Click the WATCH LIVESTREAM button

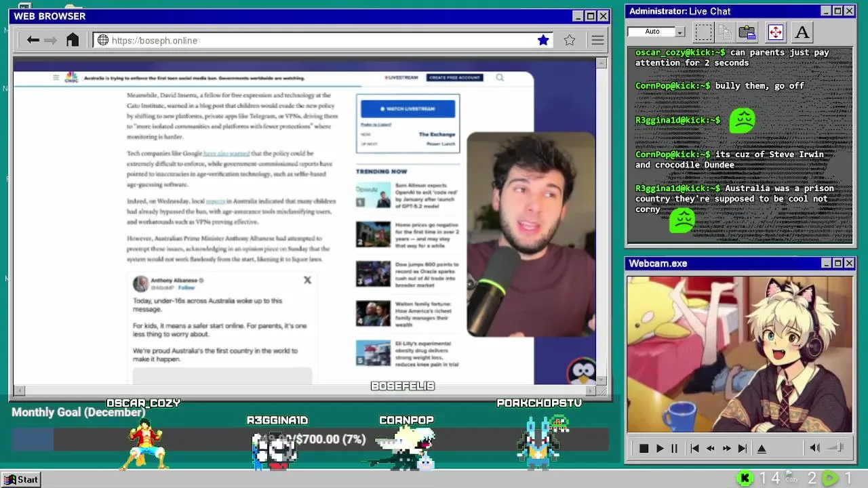[x=408, y=108]
